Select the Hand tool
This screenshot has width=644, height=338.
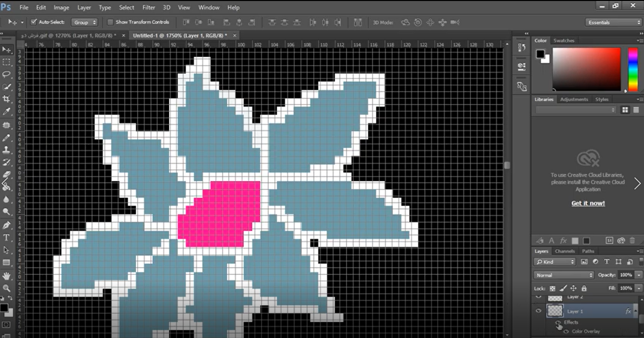click(x=7, y=275)
